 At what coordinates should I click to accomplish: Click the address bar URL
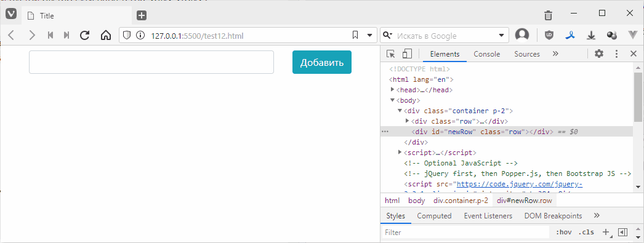coord(197,36)
